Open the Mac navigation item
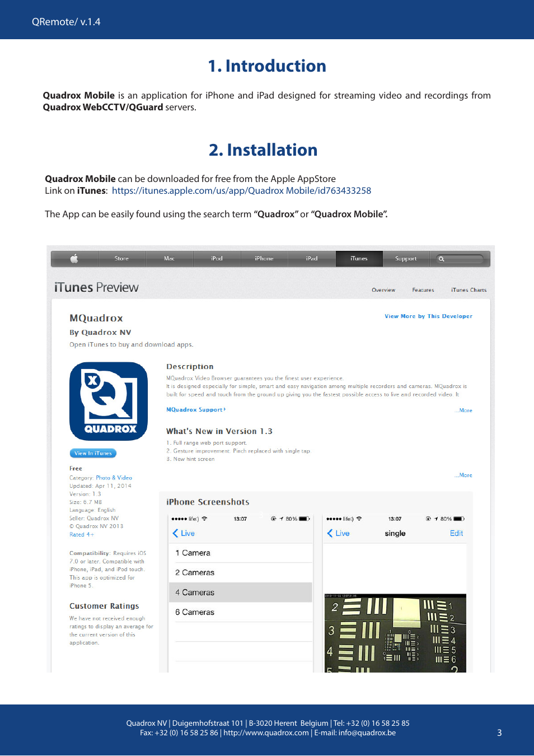 [169, 259]
